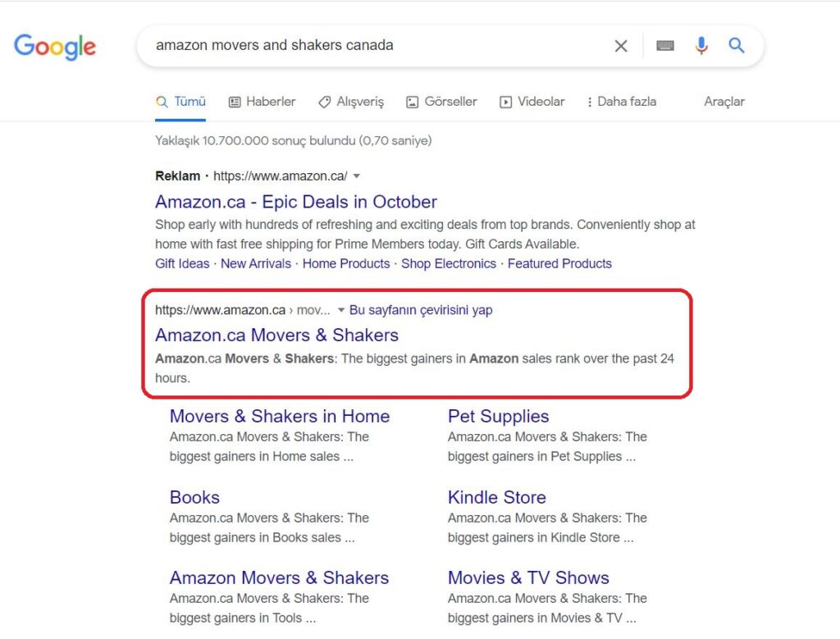This screenshot has height=639, width=840.
Task: Open the Pet Supplies sitelink
Action: click(498, 416)
